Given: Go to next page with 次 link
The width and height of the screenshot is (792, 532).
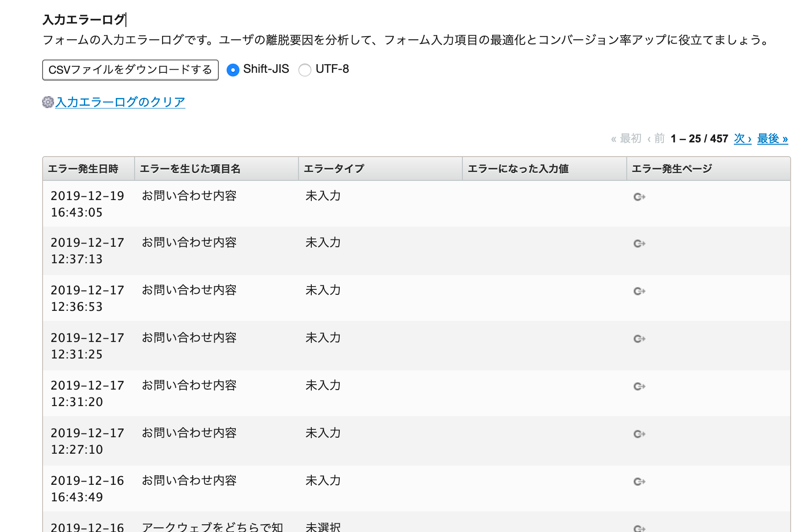Looking at the screenshot, I should click(x=743, y=139).
